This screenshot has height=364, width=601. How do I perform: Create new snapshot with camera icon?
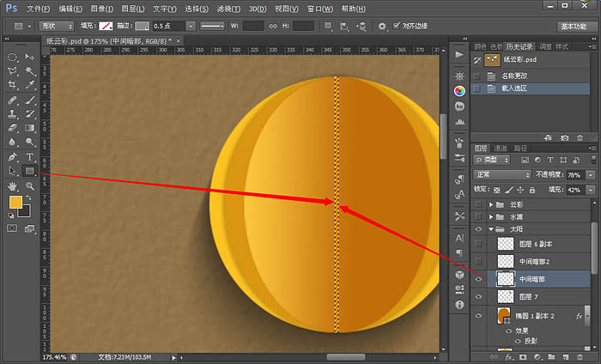pos(564,137)
